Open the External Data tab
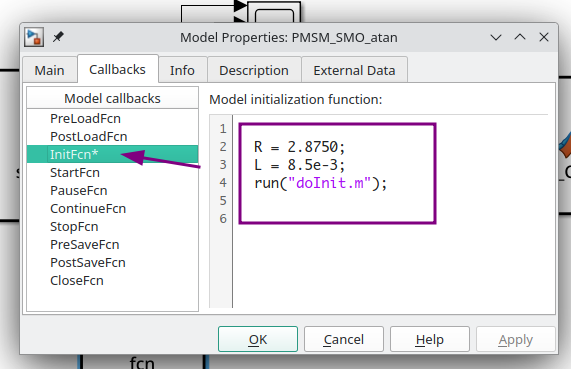The image size is (571, 369). [x=354, y=70]
